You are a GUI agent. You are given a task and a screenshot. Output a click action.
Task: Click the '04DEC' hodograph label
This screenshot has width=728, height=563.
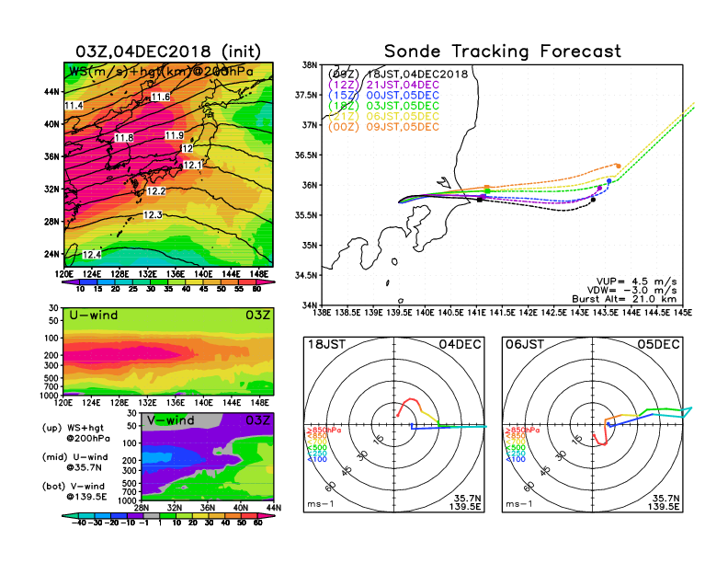coord(460,344)
